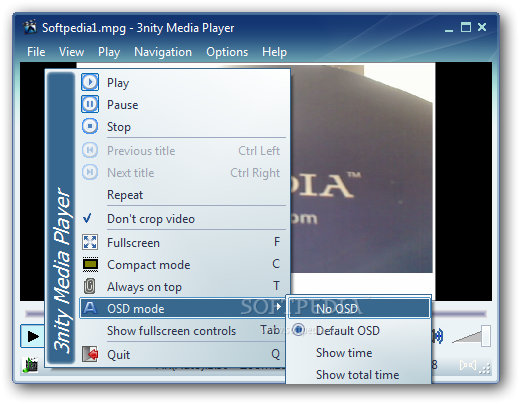This screenshot has width=520, height=404.
Task: Click the Quit red arrow icon
Action: coord(90,354)
